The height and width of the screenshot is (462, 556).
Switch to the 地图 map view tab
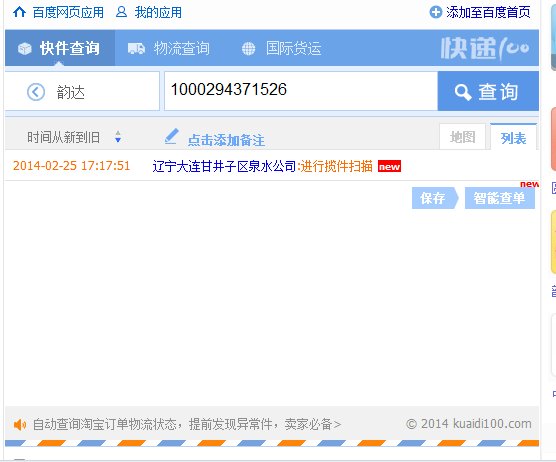pos(462,137)
